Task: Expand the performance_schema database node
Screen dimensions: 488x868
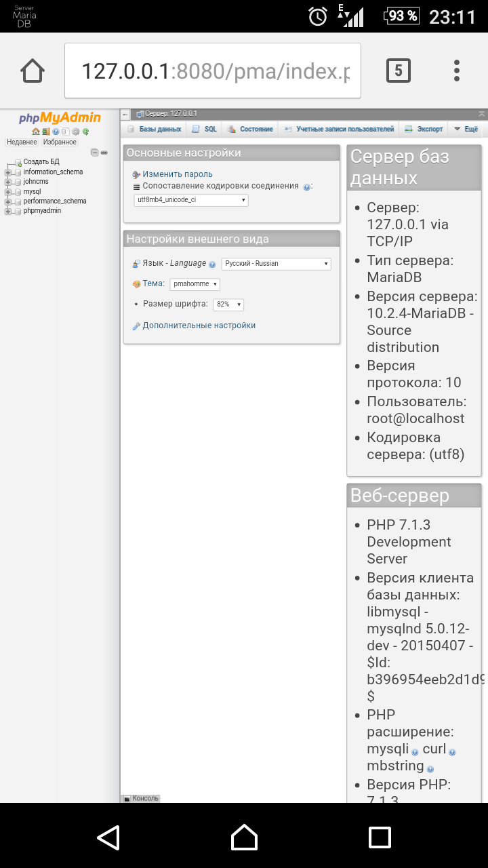Action: pyautogui.click(x=8, y=201)
